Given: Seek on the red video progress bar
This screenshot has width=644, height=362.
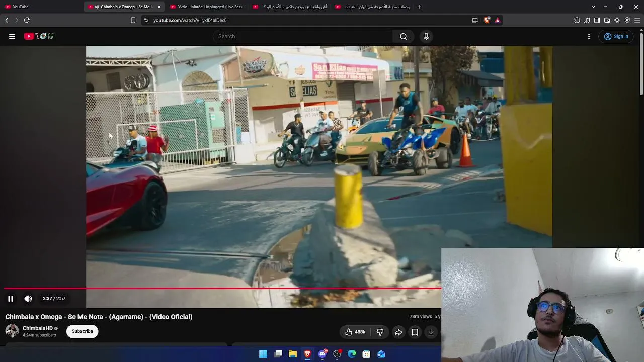Looking at the screenshot, I should 222,289.
